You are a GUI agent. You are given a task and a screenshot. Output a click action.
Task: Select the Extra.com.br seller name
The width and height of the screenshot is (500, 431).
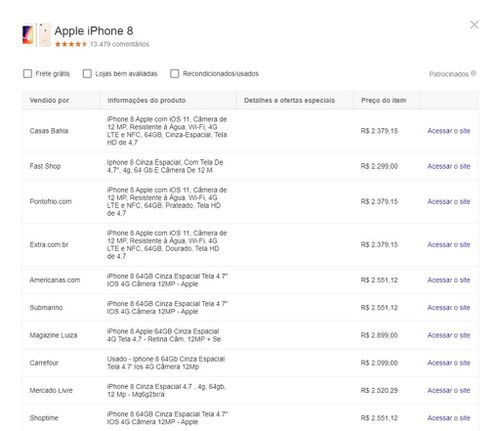[x=49, y=245]
